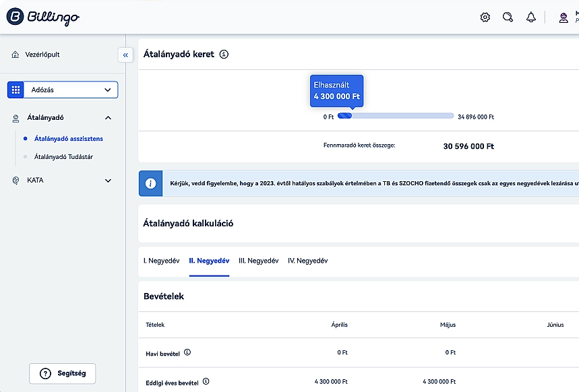Click the Segítség help button
Viewport: 579px width, 392px height.
(x=62, y=373)
